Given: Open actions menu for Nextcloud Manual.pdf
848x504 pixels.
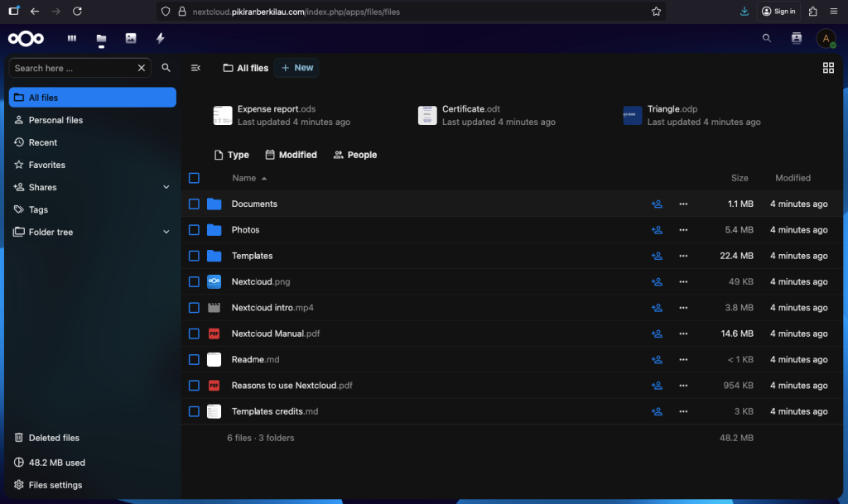Looking at the screenshot, I should click(x=683, y=334).
